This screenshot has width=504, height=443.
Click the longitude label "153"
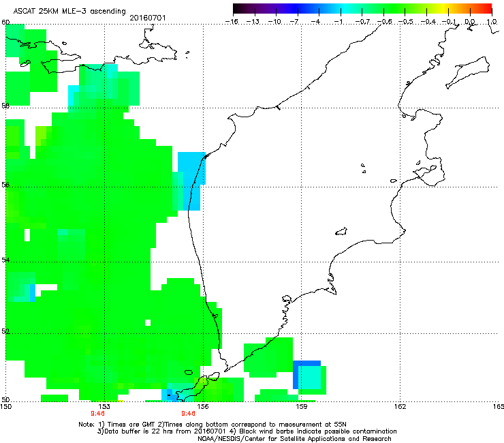pyautogui.click(x=104, y=407)
